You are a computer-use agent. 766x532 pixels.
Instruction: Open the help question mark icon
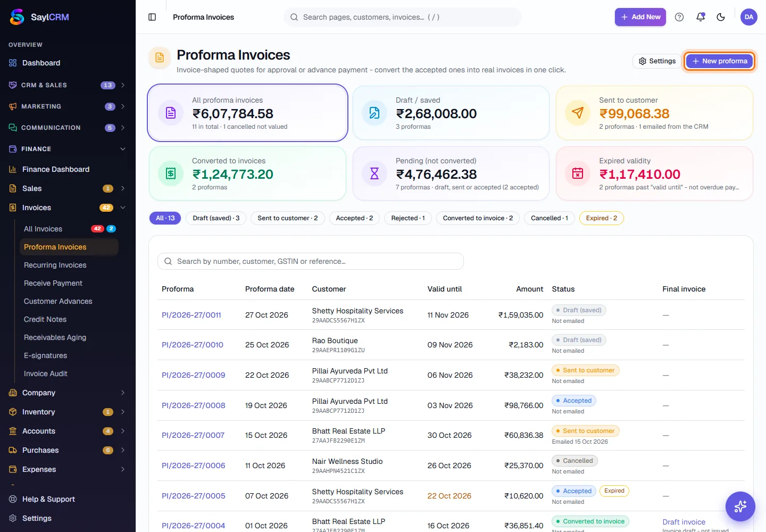click(x=679, y=17)
